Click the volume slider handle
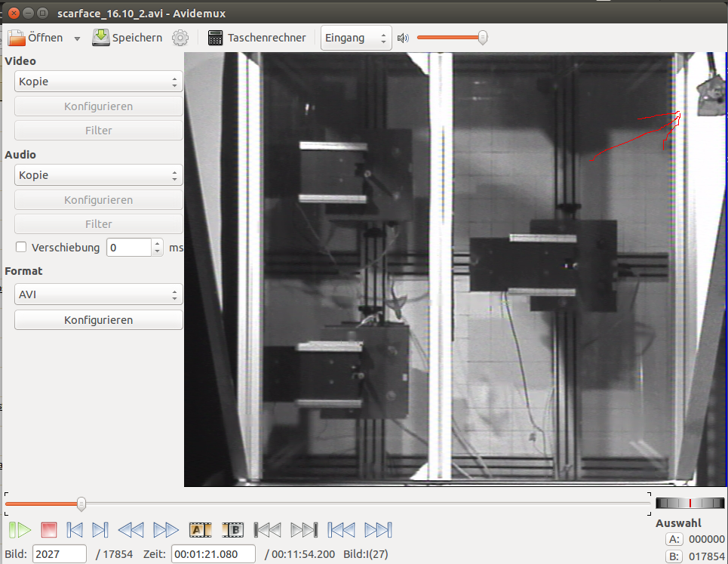The height and width of the screenshot is (564, 728). click(x=482, y=38)
